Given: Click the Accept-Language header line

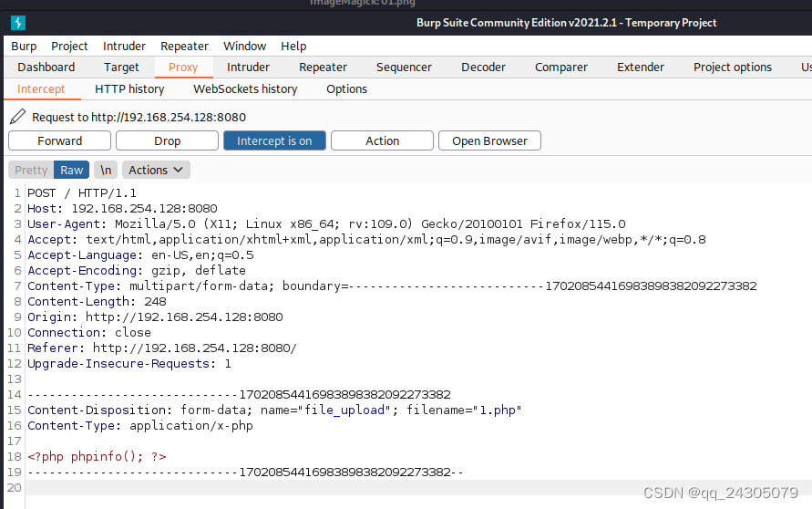Looking at the screenshot, I should coord(140,255).
